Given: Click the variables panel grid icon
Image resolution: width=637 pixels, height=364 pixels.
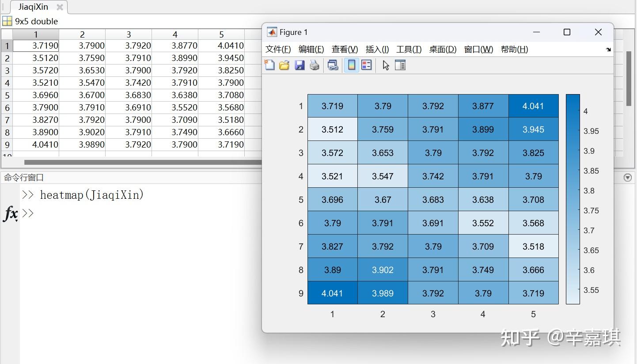Looking at the screenshot, I should pyautogui.click(x=7, y=21).
